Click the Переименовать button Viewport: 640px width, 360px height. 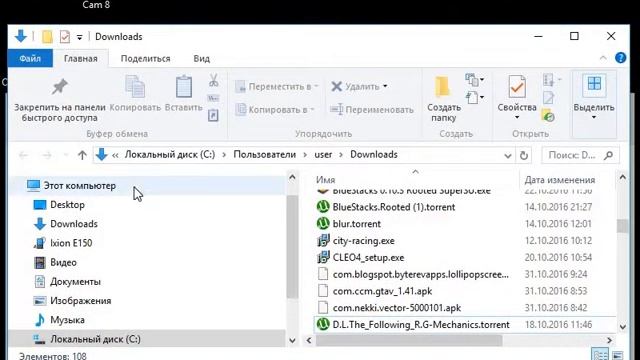pyautogui.click(x=372, y=109)
